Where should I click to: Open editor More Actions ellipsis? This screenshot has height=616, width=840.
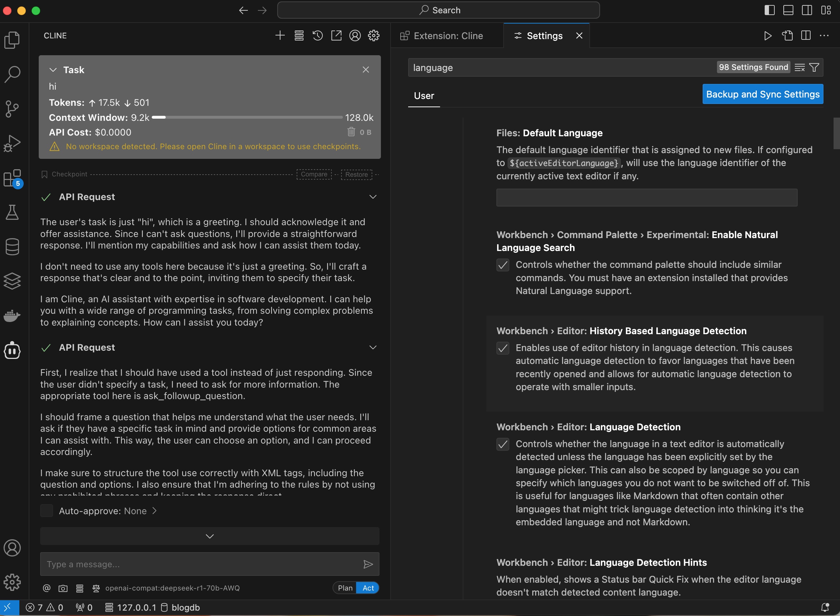click(824, 35)
